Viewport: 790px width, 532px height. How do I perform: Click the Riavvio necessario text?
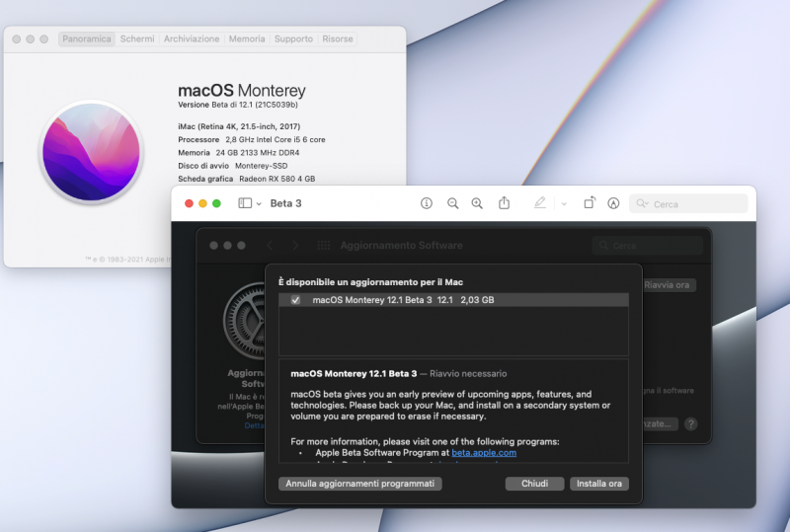click(468, 374)
